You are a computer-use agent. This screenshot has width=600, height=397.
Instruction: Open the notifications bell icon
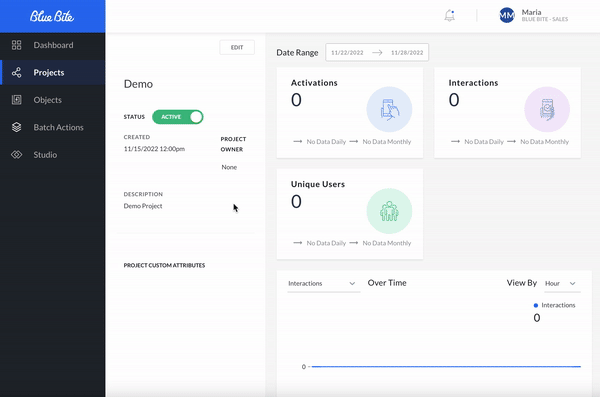coord(450,15)
